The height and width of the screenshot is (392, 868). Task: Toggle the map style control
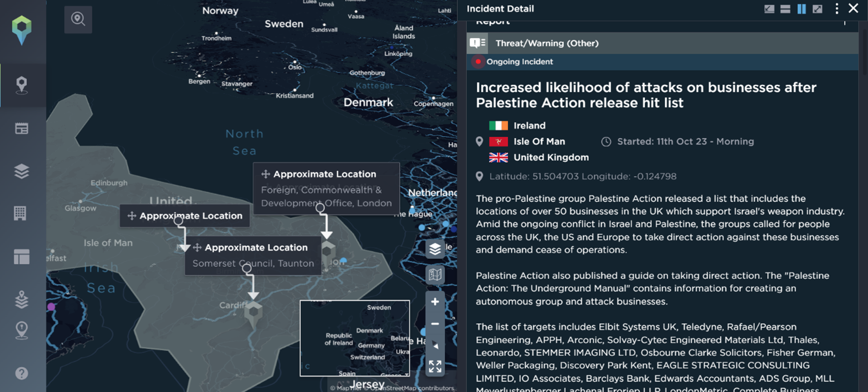pos(435,275)
